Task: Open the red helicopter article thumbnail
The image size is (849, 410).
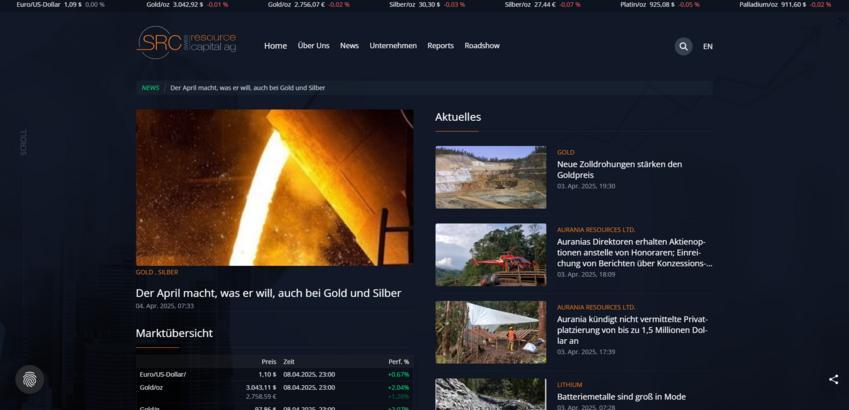Action: point(491,255)
